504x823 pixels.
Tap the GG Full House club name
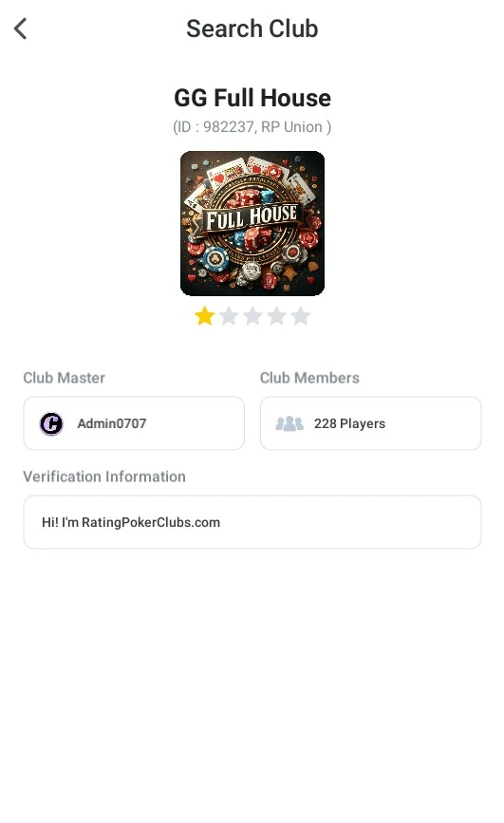[252, 98]
